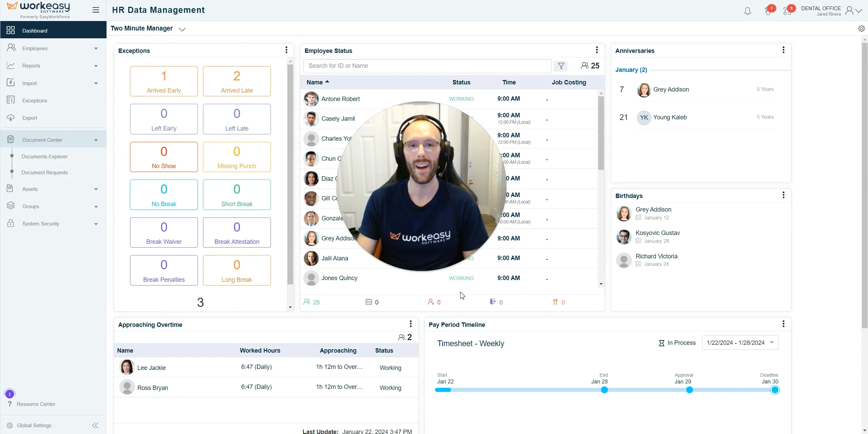This screenshot has height=434, width=868.
Task: Click the Deadline marker on the pay timeline
Action: pyautogui.click(x=775, y=390)
